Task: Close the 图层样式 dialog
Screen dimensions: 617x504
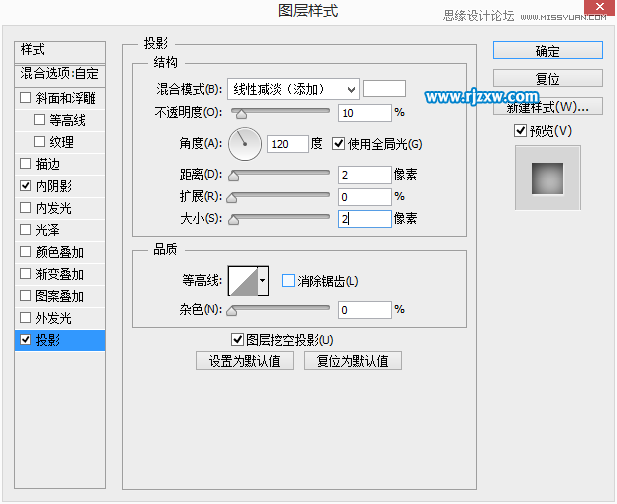Action: (600, 7)
